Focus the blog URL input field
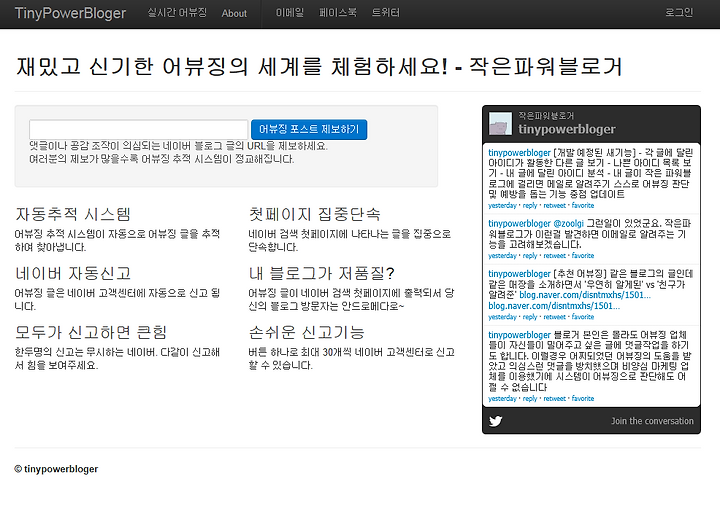 [139, 130]
